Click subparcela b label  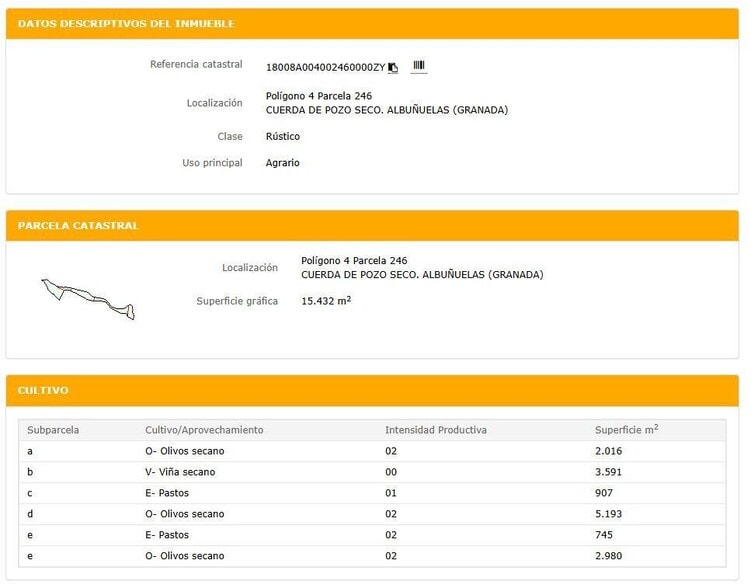(30, 472)
